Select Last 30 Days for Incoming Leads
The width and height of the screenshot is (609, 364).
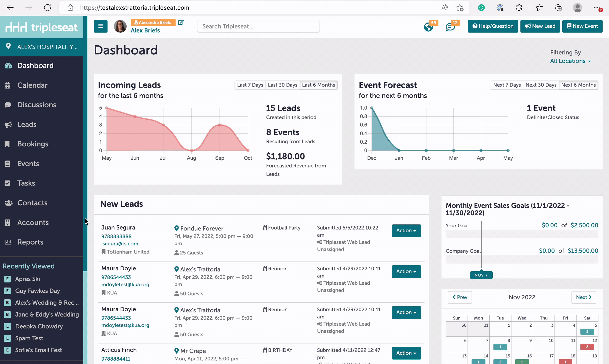click(282, 85)
